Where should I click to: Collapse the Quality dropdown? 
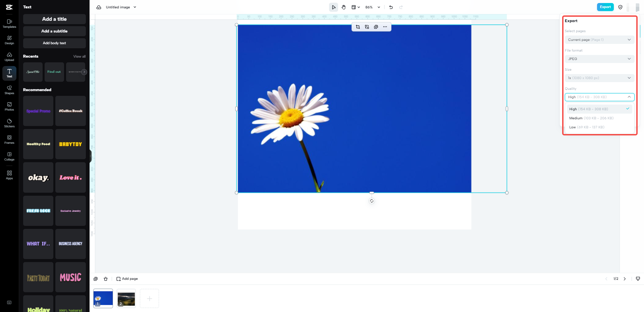(x=599, y=97)
